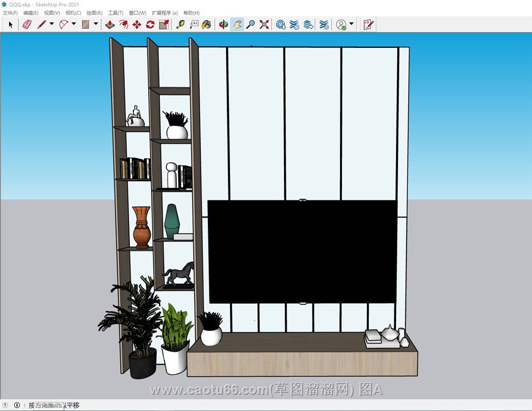
Task: Open the user account dropdown arrow
Action: point(351,24)
